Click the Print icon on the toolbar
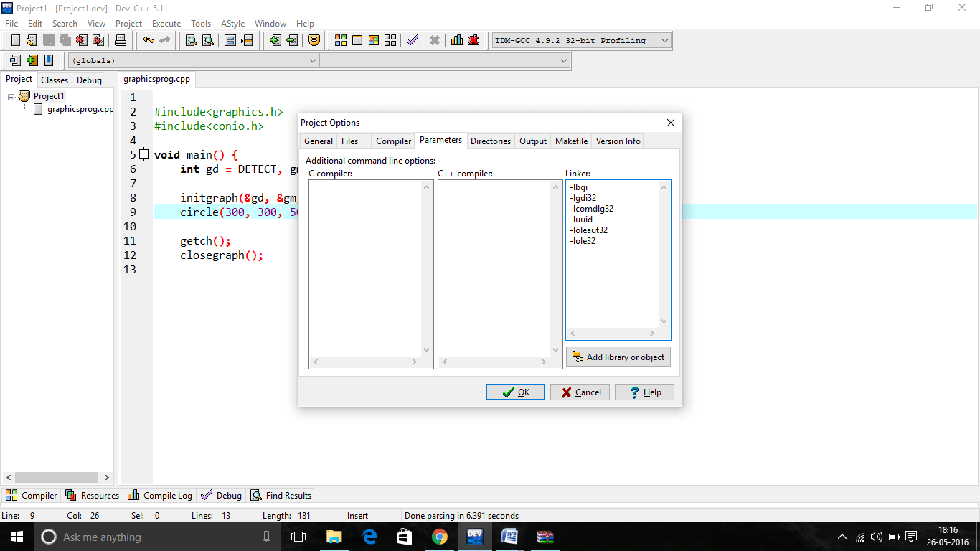 pos(121,40)
